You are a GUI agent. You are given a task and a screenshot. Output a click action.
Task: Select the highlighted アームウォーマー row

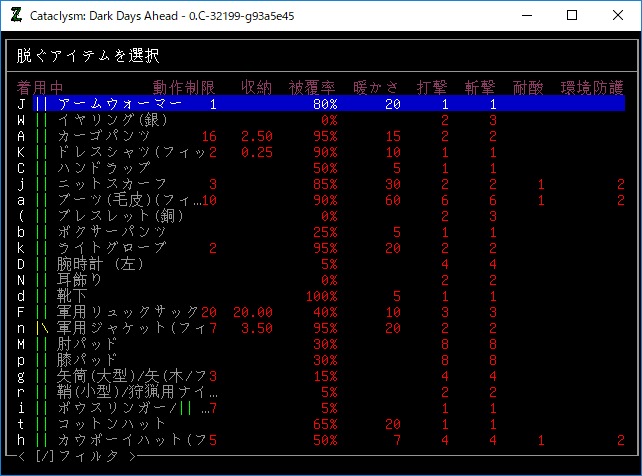[120, 104]
